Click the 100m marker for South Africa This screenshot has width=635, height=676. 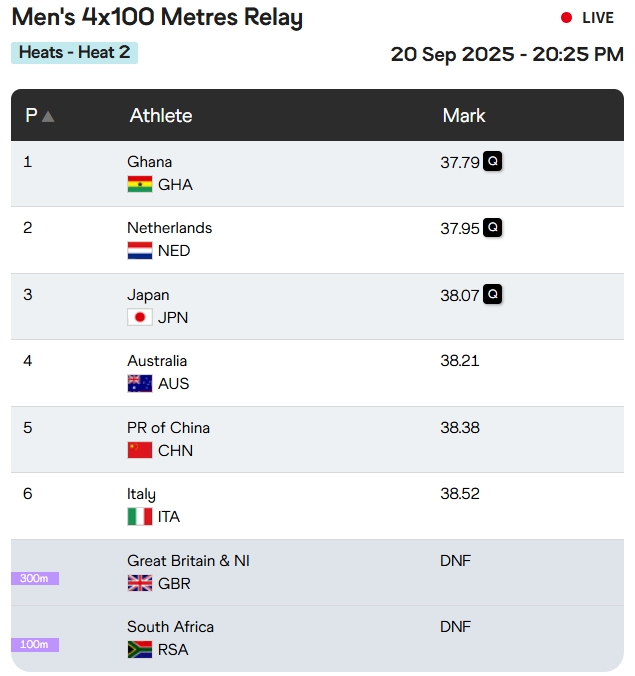pos(35,645)
